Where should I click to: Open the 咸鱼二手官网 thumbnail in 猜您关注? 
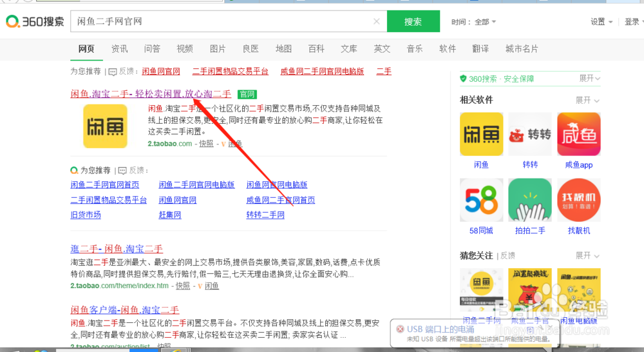point(530,290)
